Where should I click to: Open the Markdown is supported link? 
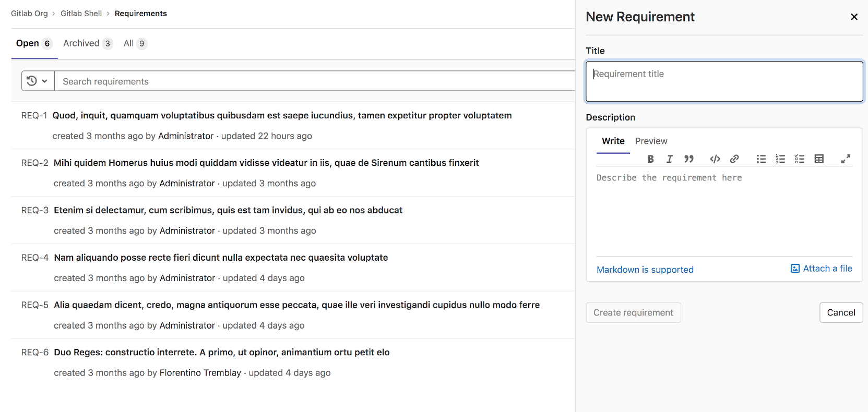click(645, 270)
